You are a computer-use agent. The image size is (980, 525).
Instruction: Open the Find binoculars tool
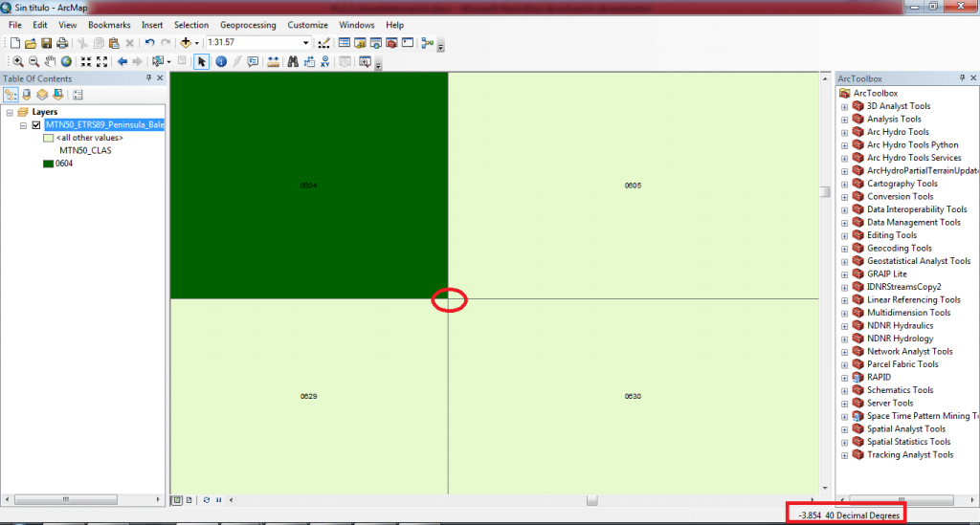pos(292,61)
